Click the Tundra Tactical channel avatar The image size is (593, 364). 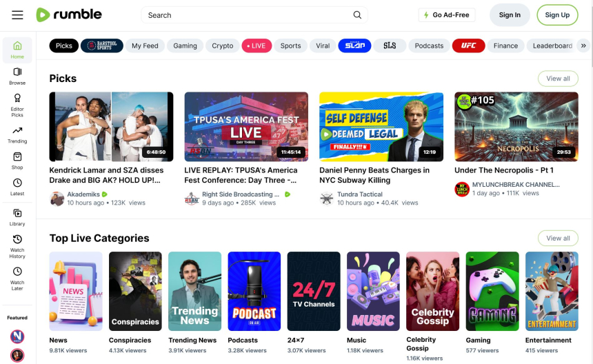tap(327, 199)
